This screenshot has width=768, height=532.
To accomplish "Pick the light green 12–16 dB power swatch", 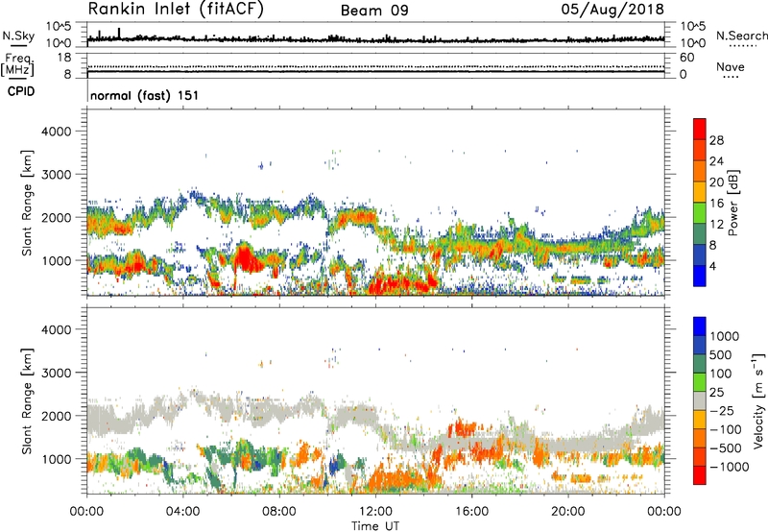I will click(x=700, y=213).
